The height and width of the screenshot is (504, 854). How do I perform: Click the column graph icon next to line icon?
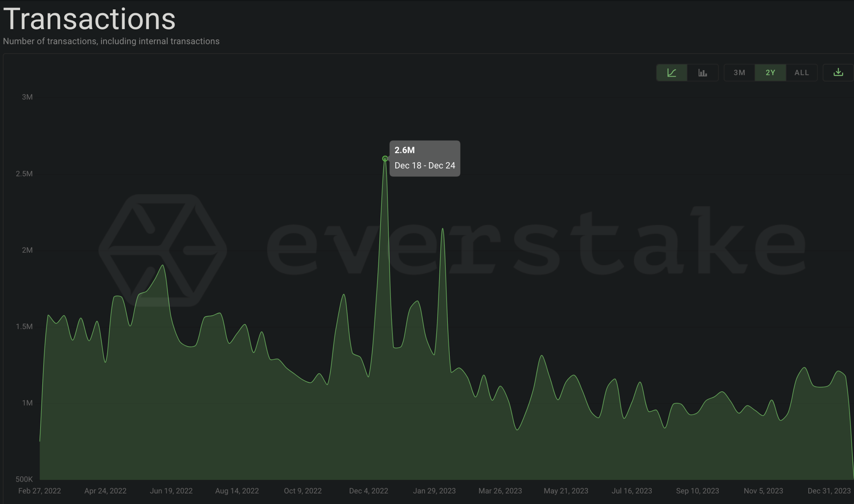point(702,72)
